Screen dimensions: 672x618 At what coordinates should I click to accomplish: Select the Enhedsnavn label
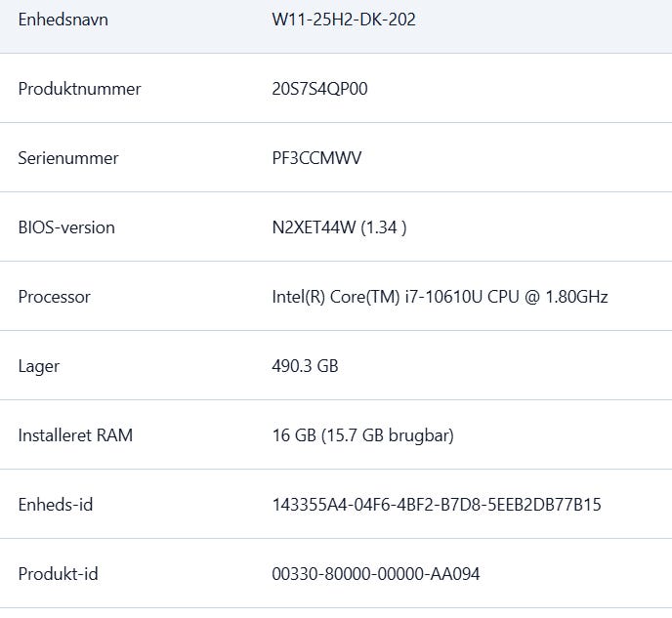pos(63,20)
